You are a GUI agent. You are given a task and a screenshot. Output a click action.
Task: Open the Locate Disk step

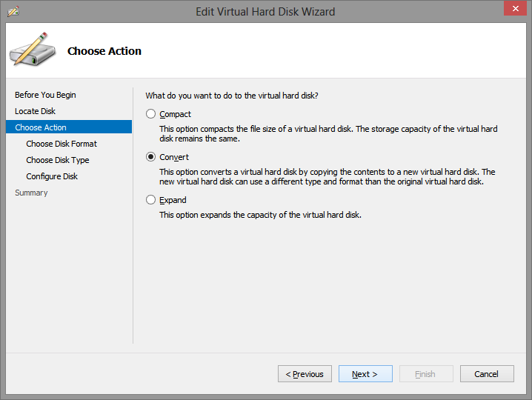pyautogui.click(x=35, y=111)
